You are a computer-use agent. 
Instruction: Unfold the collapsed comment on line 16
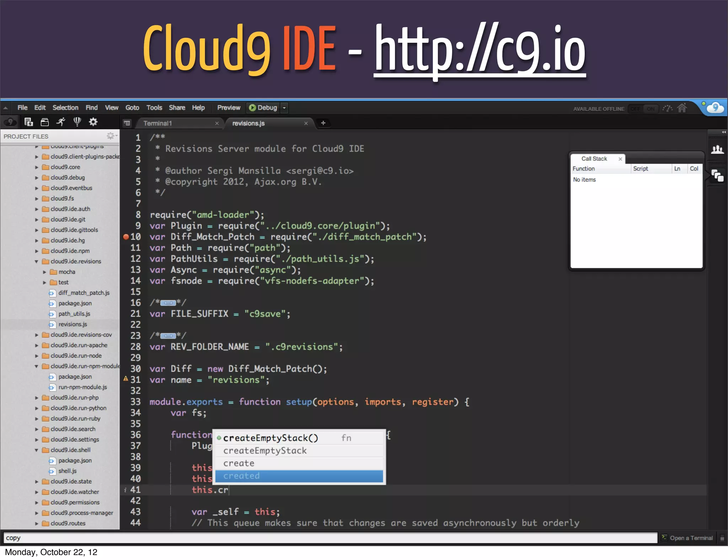(x=168, y=303)
